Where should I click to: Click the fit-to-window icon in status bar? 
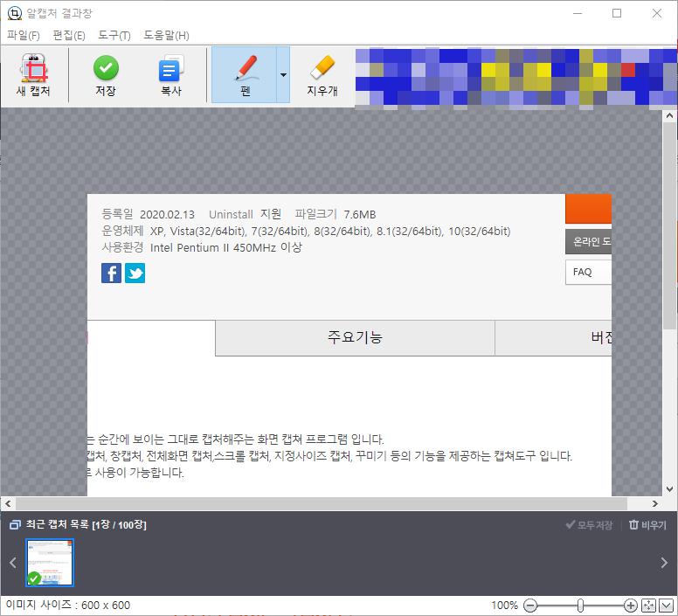pos(648,606)
